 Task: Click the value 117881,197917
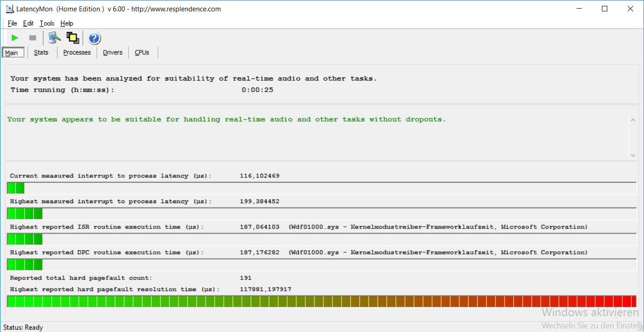(x=265, y=289)
